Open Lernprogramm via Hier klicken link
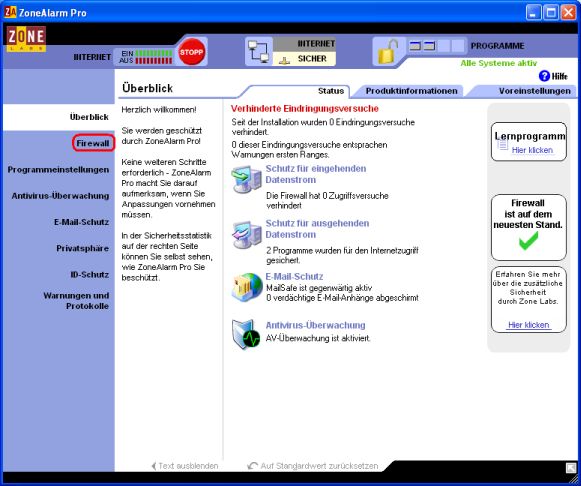 532,150
